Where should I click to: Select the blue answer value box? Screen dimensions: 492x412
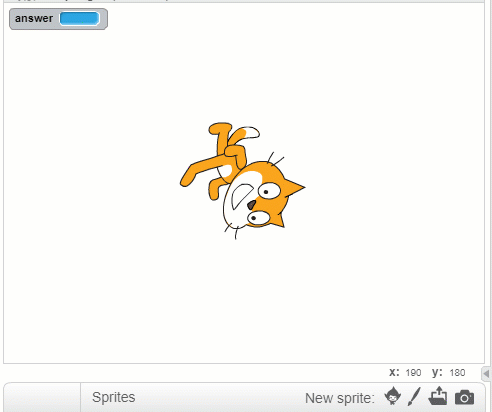(79, 19)
